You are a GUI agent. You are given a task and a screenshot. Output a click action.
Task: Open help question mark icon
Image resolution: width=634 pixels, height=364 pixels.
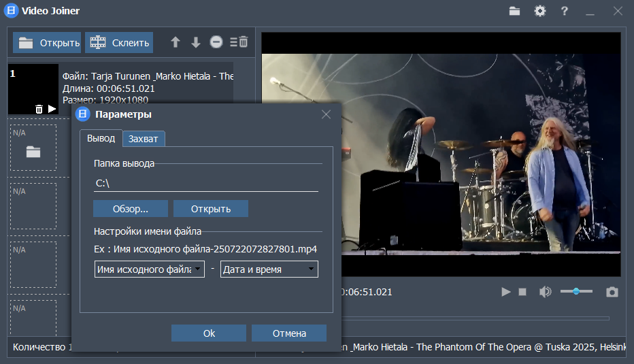click(x=565, y=11)
